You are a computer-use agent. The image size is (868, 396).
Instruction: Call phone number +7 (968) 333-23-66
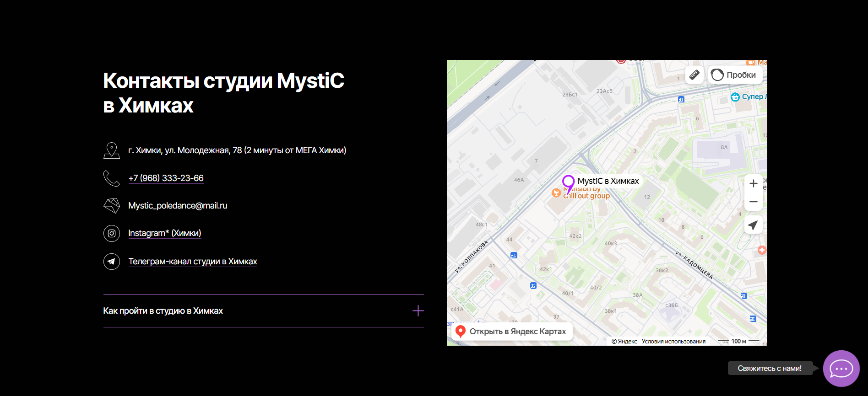point(166,178)
